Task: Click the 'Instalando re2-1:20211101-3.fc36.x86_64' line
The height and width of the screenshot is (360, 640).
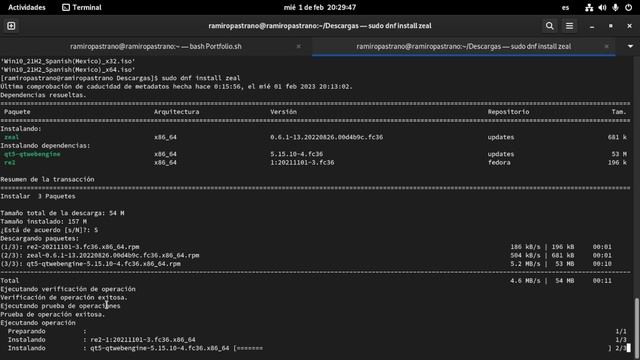Action: coord(102,340)
